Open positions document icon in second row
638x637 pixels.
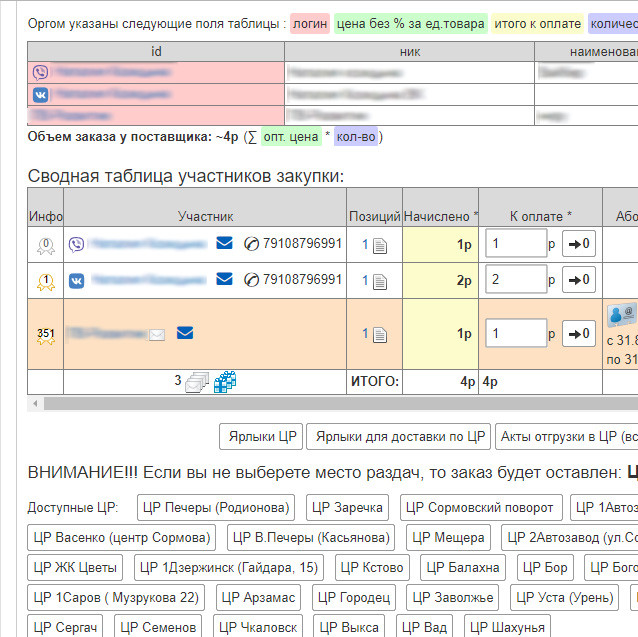click(380, 282)
